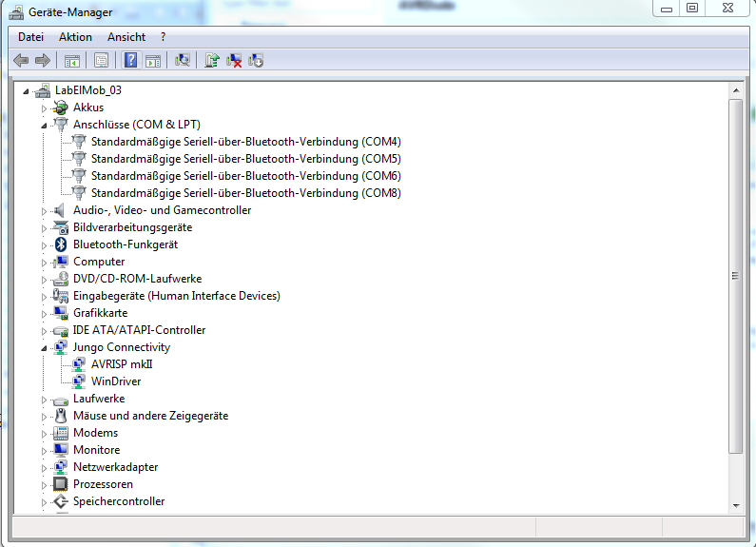The image size is (756, 547).
Task: Click the AVRISP mkII device icon
Action: point(79,364)
